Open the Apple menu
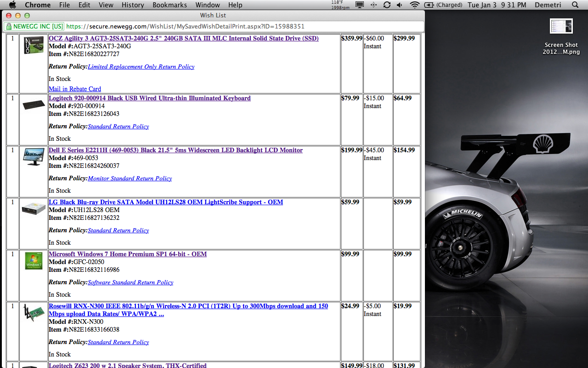 (12, 5)
